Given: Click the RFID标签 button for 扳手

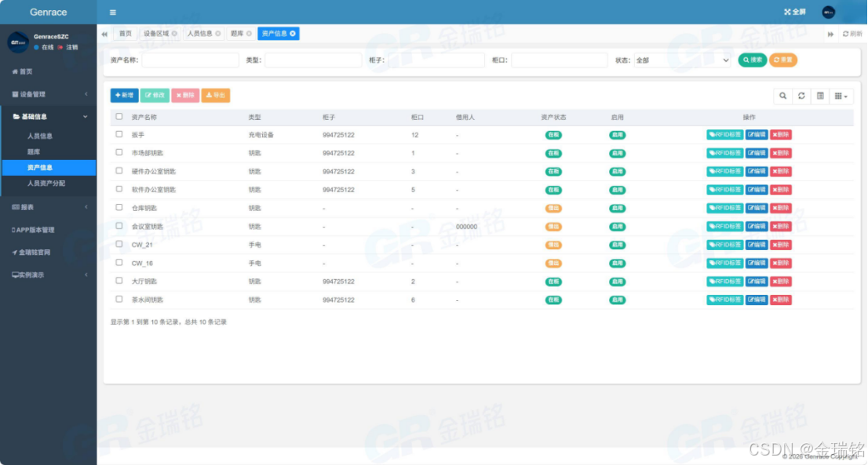Looking at the screenshot, I should pos(724,135).
